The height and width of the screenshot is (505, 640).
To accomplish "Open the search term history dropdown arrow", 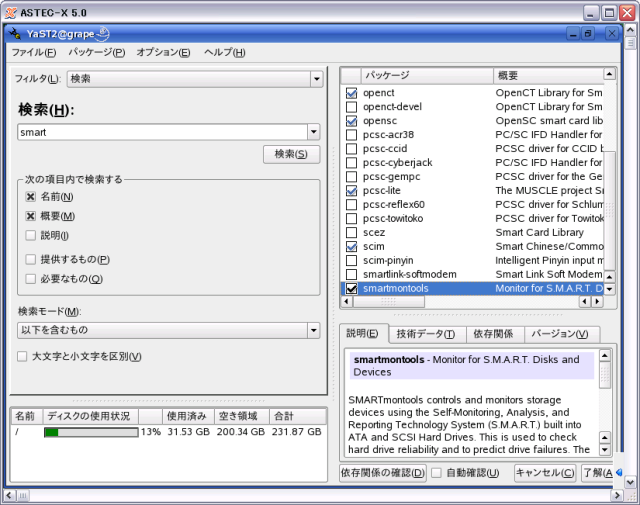I will click(x=313, y=131).
